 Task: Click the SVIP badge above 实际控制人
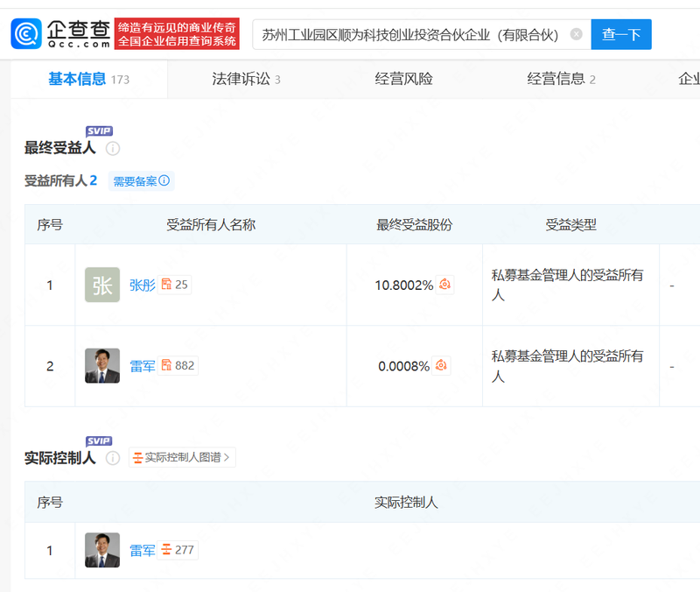click(98, 440)
